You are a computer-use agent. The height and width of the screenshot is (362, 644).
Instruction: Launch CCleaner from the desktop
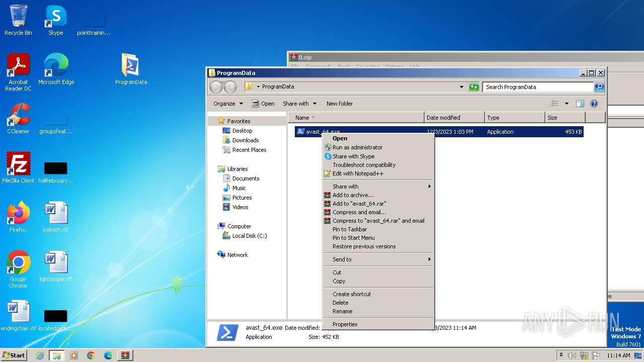pyautogui.click(x=18, y=119)
